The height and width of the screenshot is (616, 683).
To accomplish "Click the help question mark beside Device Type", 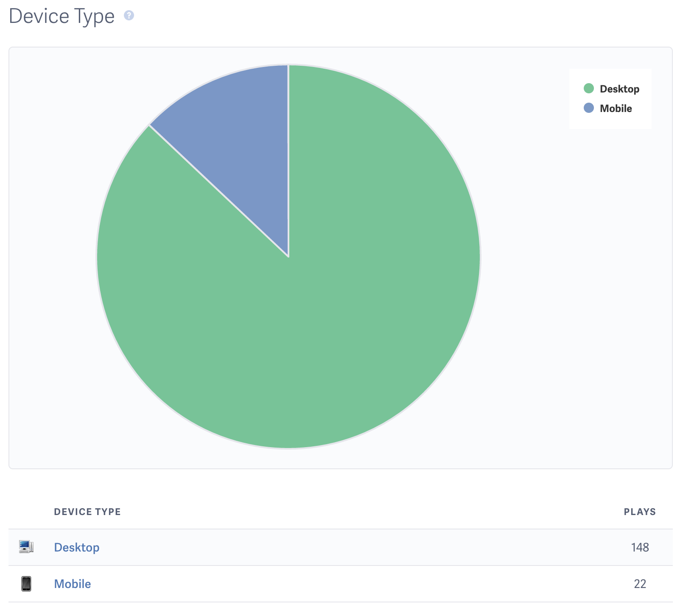I will click(x=129, y=16).
